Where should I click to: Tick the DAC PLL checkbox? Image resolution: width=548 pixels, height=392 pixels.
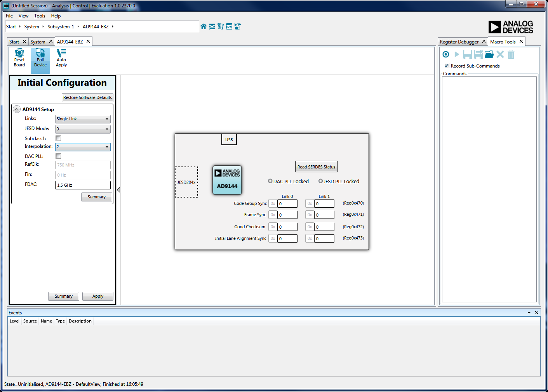click(58, 156)
